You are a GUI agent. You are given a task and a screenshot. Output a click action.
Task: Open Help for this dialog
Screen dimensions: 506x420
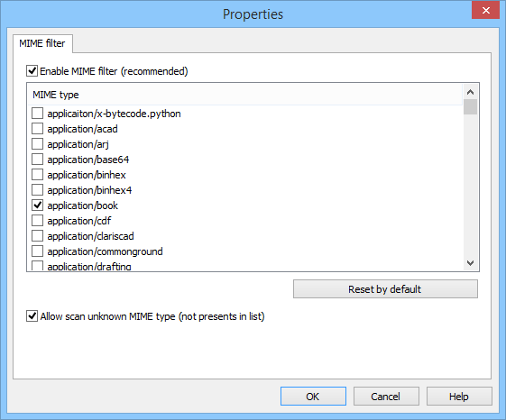point(459,397)
